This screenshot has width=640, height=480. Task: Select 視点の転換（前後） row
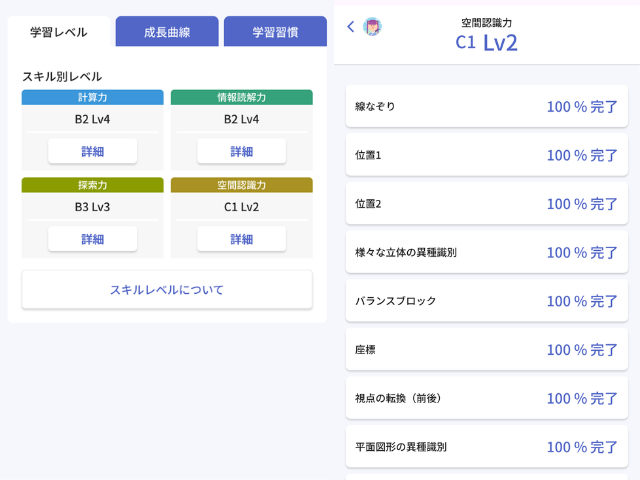(x=487, y=398)
